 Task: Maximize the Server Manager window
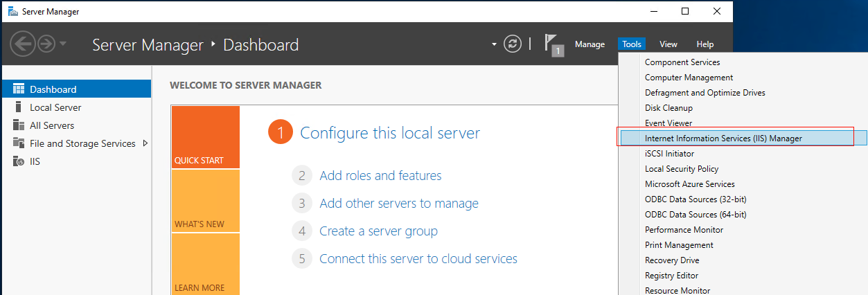tap(685, 11)
